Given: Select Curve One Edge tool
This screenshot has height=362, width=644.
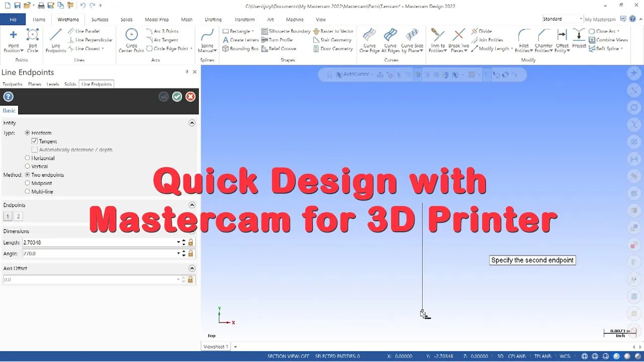Looking at the screenshot, I should tap(369, 40).
